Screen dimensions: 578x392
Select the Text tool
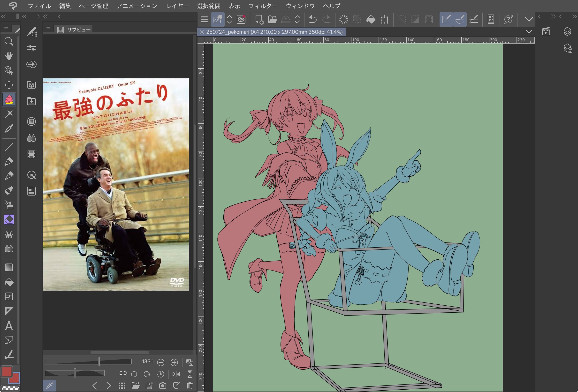[9, 326]
